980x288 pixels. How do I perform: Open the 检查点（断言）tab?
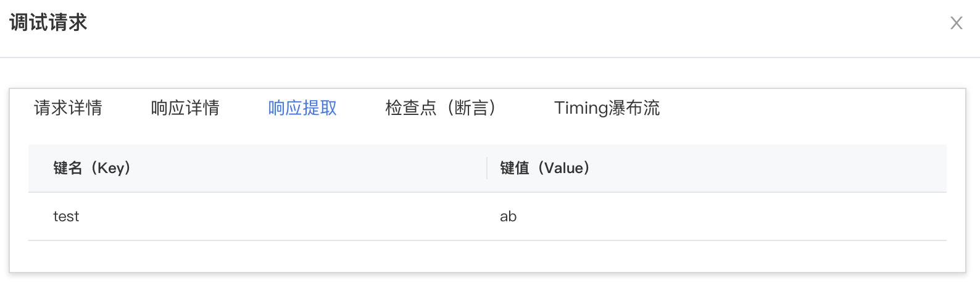(441, 108)
